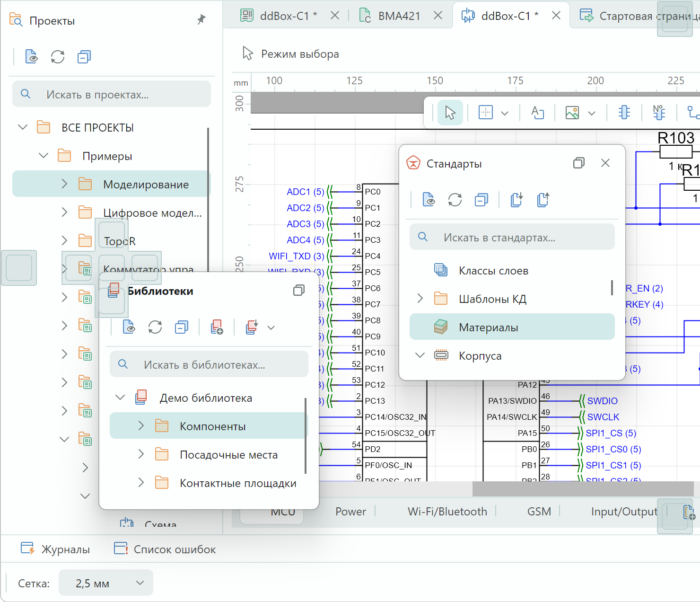This screenshot has height=602, width=700.
Task: Click the SPI1_CS0 (5) net label
Action: [x=613, y=449]
